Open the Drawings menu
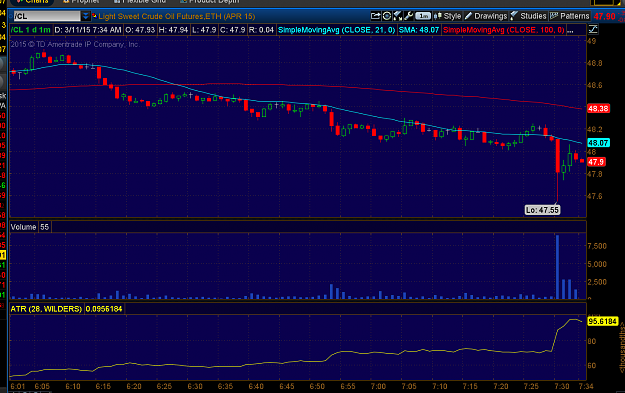The width and height of the screenshot is (625, 393). tap(486, 16)
